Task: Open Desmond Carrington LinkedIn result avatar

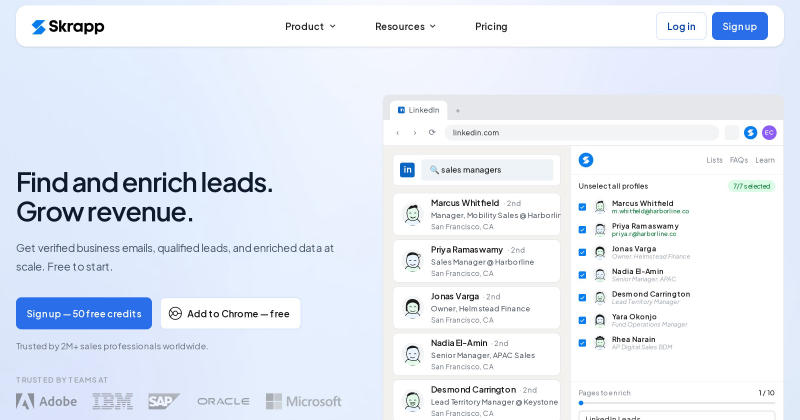Action: point(412,401)
